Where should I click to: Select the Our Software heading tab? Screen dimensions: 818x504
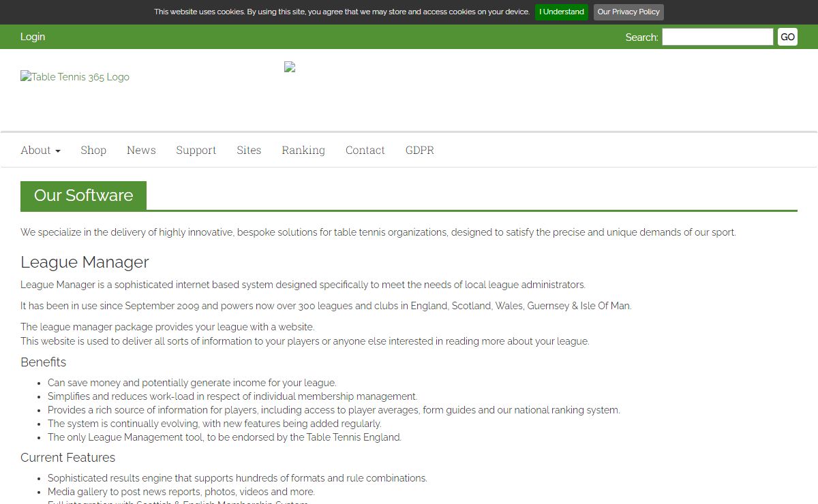click(84, 195)
